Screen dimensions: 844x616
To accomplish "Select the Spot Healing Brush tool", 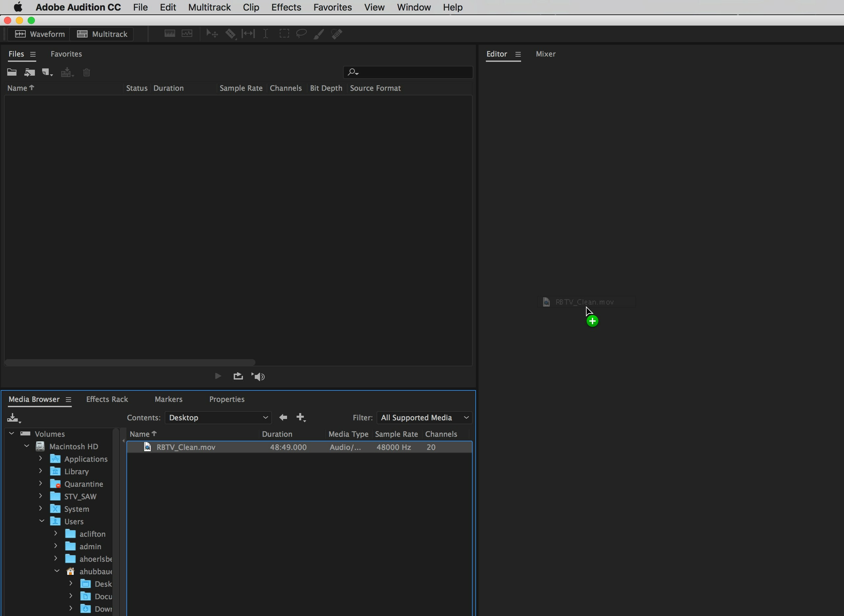I will 336,34.
